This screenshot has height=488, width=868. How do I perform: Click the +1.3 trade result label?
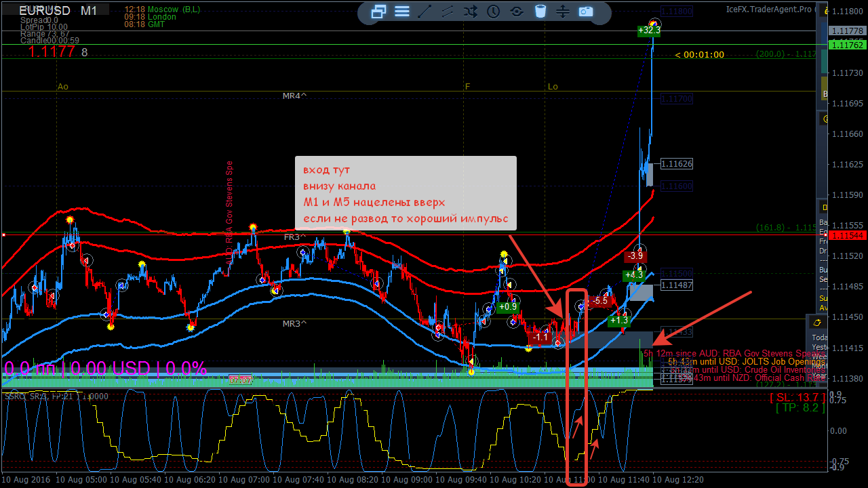[619, 320]
